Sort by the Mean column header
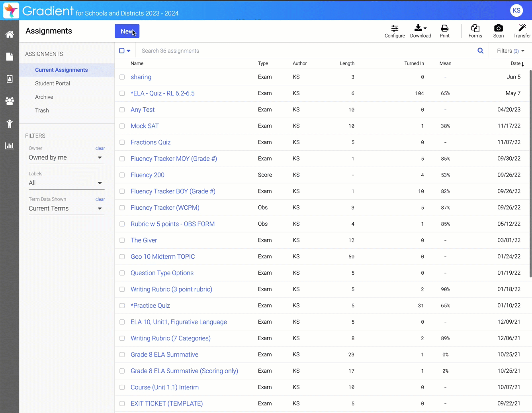Viewport: 532px width, 413px height. 445,63
